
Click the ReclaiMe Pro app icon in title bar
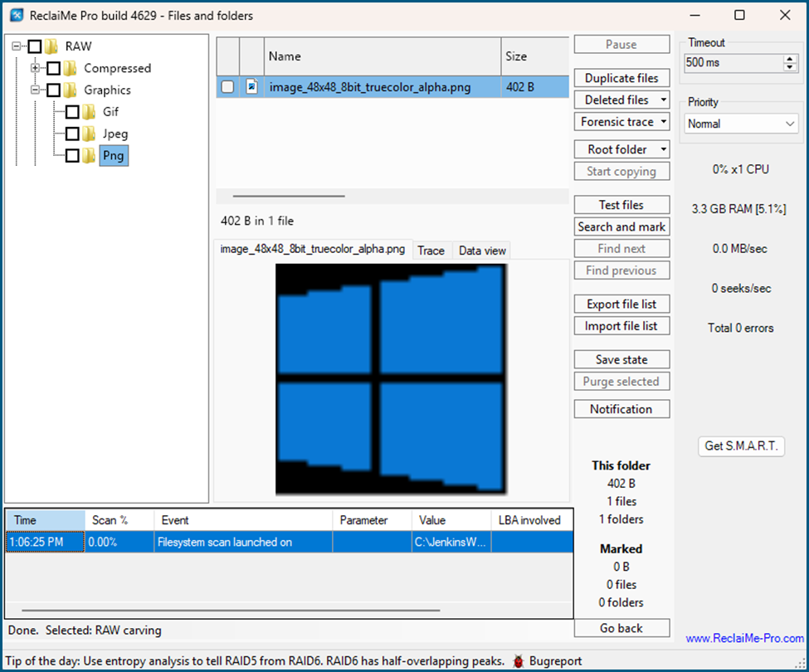tap(17, 16)
